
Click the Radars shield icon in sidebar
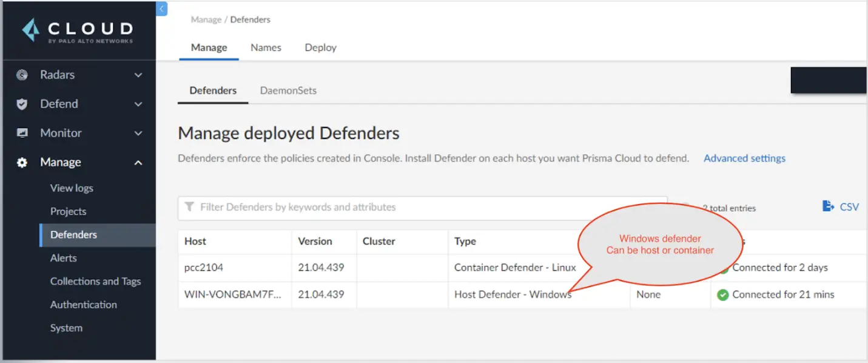22,75
